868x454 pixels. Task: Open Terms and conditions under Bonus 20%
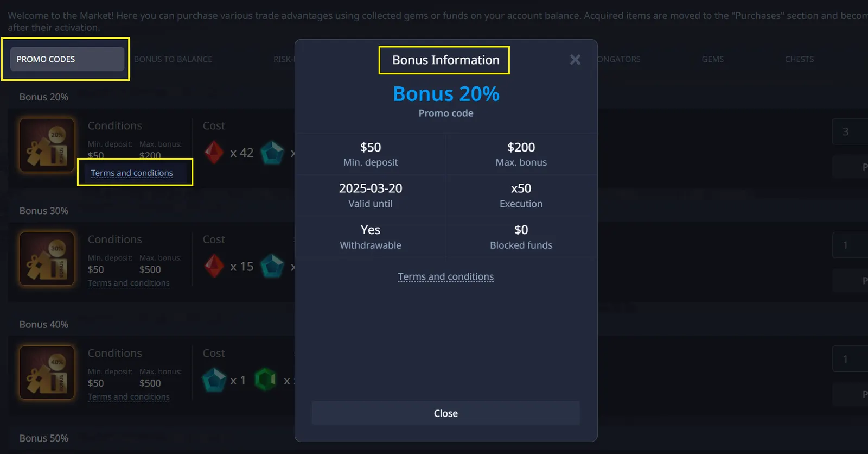pyautogui.click(x=132, y=173)
